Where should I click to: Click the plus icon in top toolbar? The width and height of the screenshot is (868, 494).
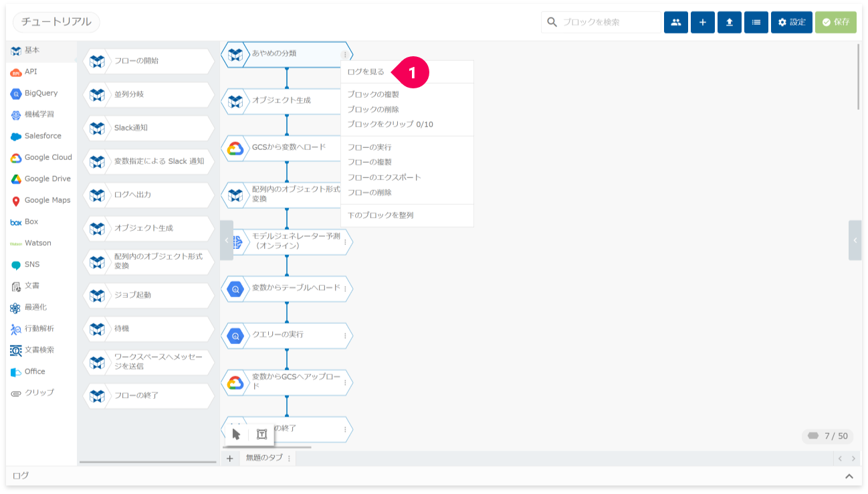702,22
